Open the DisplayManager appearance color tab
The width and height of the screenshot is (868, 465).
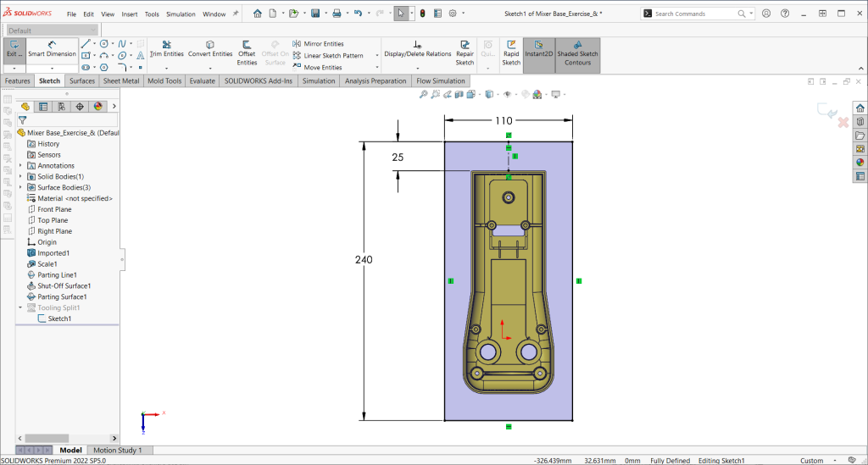[x=97, y=106]
